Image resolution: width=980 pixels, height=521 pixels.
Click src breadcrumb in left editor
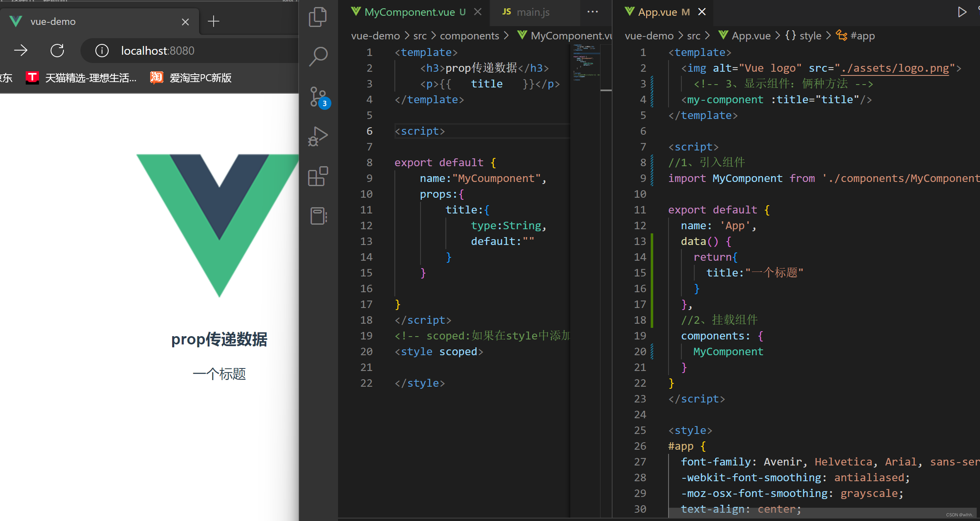pos(420,36)
